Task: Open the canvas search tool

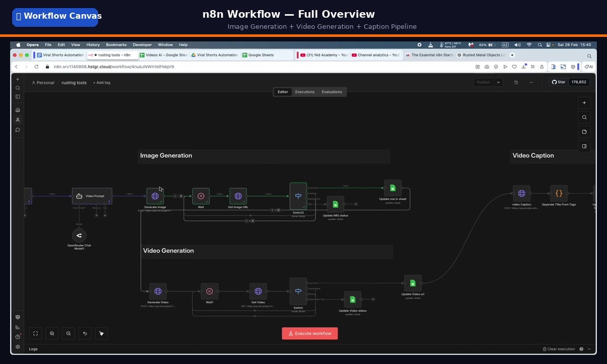Action: pos(584,117)
